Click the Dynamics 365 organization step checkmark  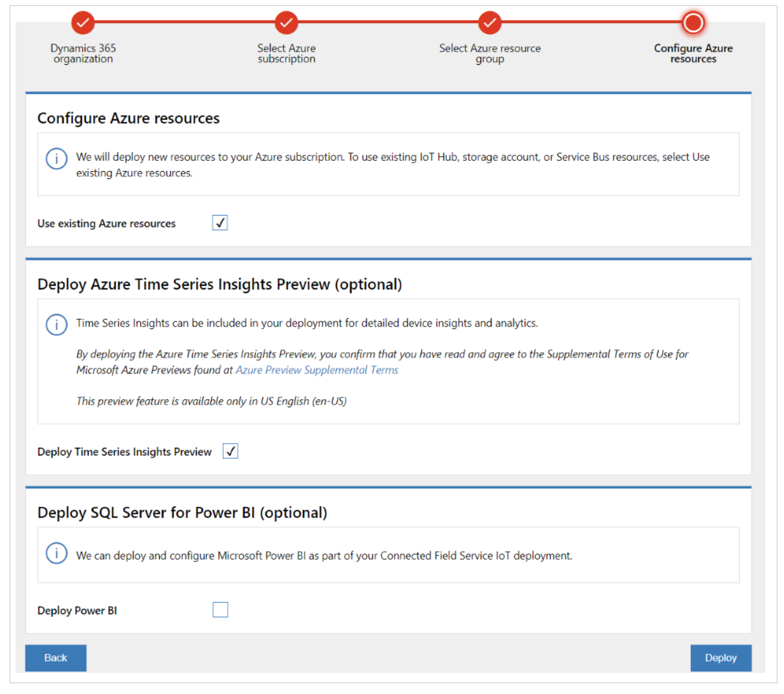pyautogui.click(x=83, y=23)
